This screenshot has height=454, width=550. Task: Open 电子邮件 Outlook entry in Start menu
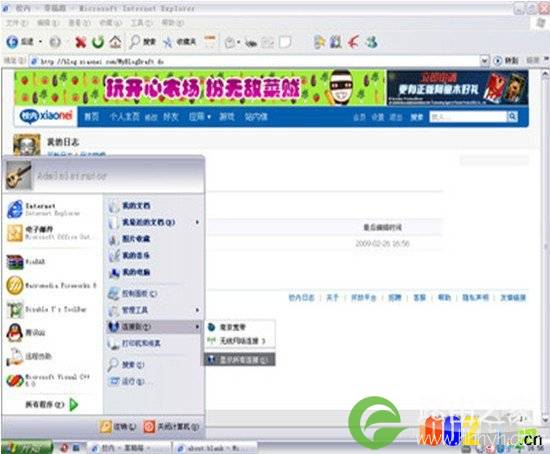[51, 233]
